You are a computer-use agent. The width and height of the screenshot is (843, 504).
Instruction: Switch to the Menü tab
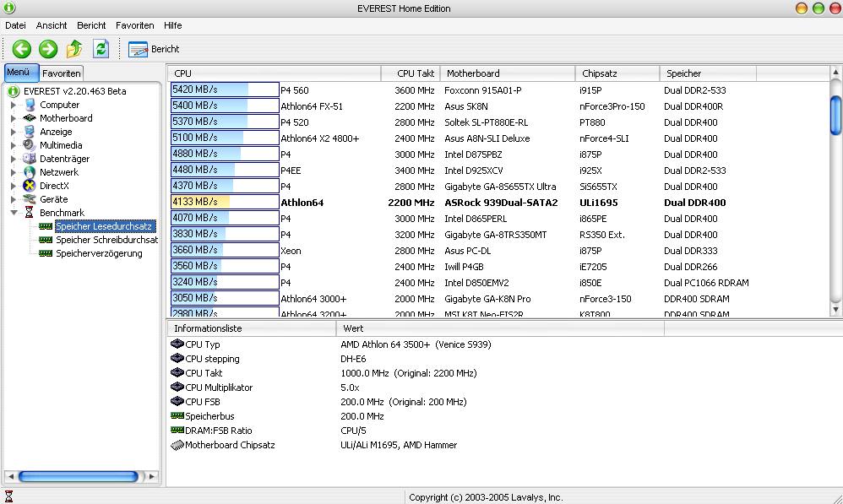(21, 72)
